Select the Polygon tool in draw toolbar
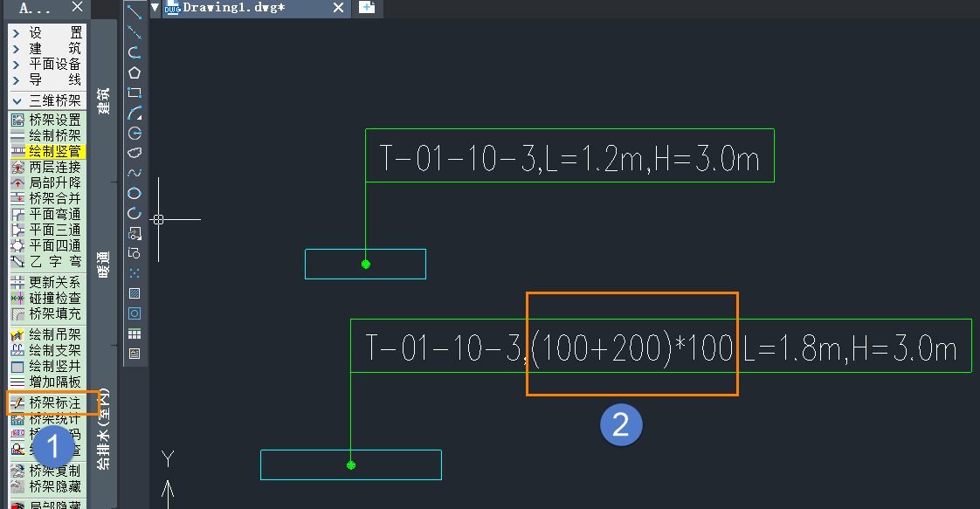Viewport: 980px width, 509px height. [x=135, y=72]
